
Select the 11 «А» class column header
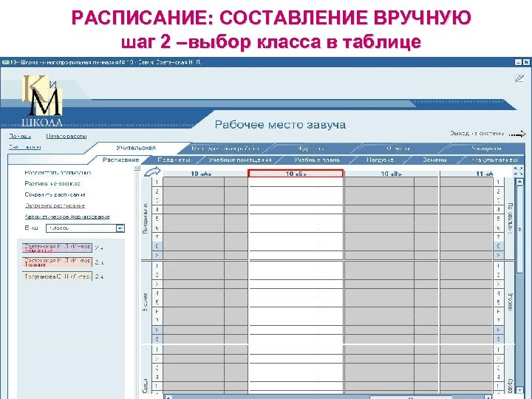(x=466, y=174)
